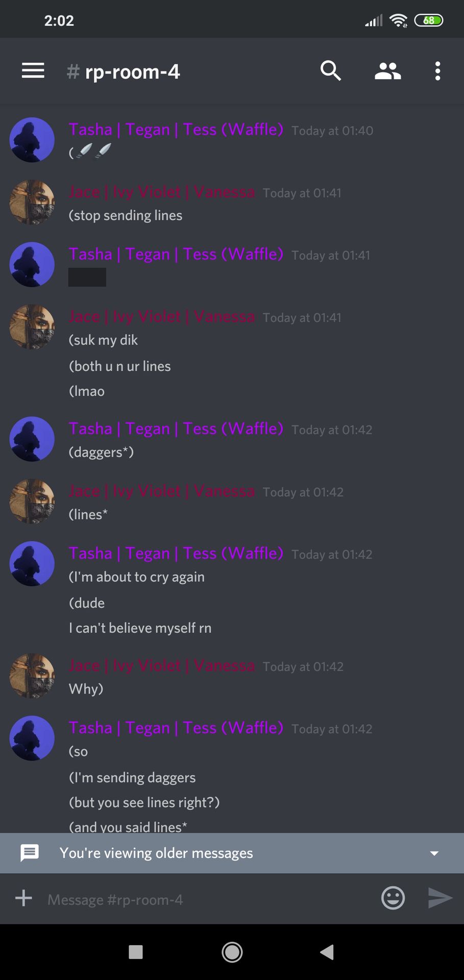The height and width of the screenshot is (980, 464).
Task: Open Jace's avatar beside 'stop sending lines'
Action: [x=32, y=202]
